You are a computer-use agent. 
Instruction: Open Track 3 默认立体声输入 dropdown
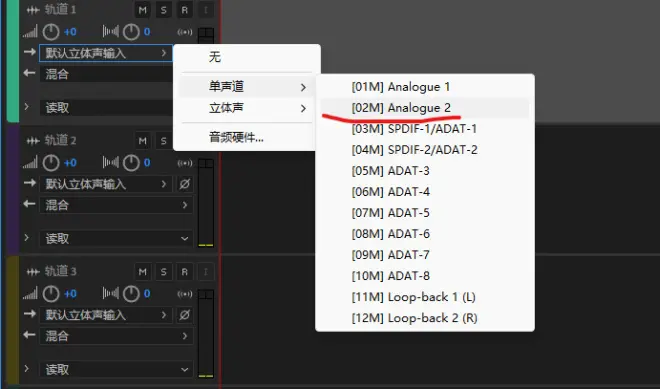point(106,315)
